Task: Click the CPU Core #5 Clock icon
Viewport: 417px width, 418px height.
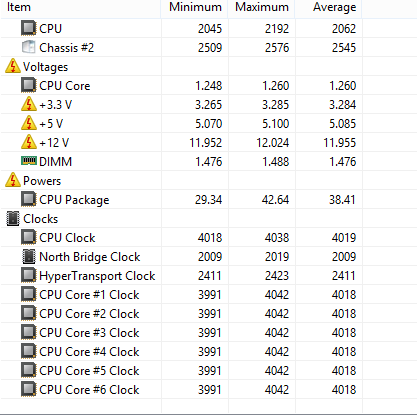Action: pos(29,370)
